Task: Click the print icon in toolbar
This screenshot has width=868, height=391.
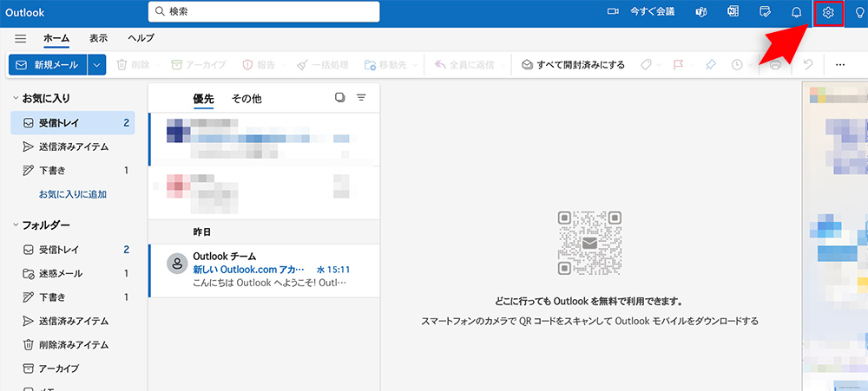Action: (x=775, y=65)
